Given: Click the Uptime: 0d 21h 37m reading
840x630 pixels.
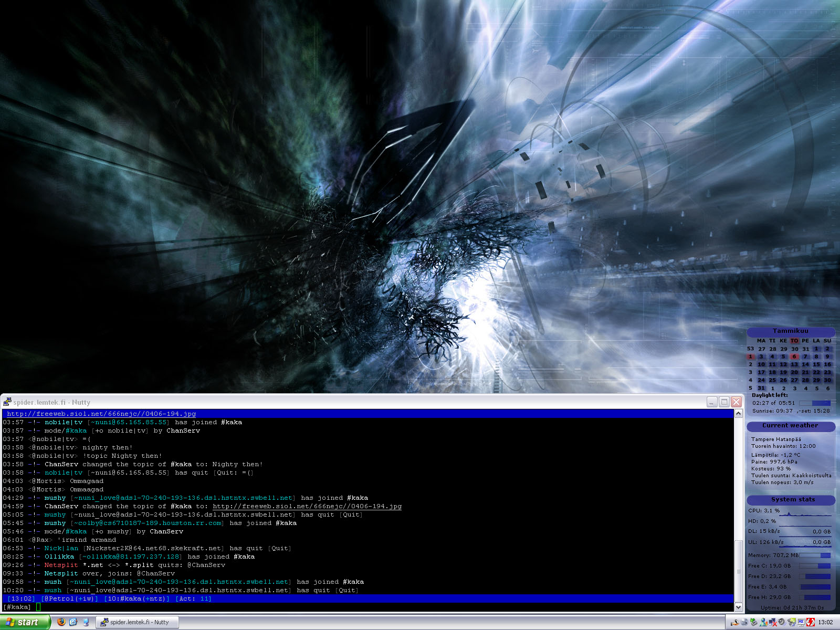Looking at the screenshot, I should coord(792,608).
